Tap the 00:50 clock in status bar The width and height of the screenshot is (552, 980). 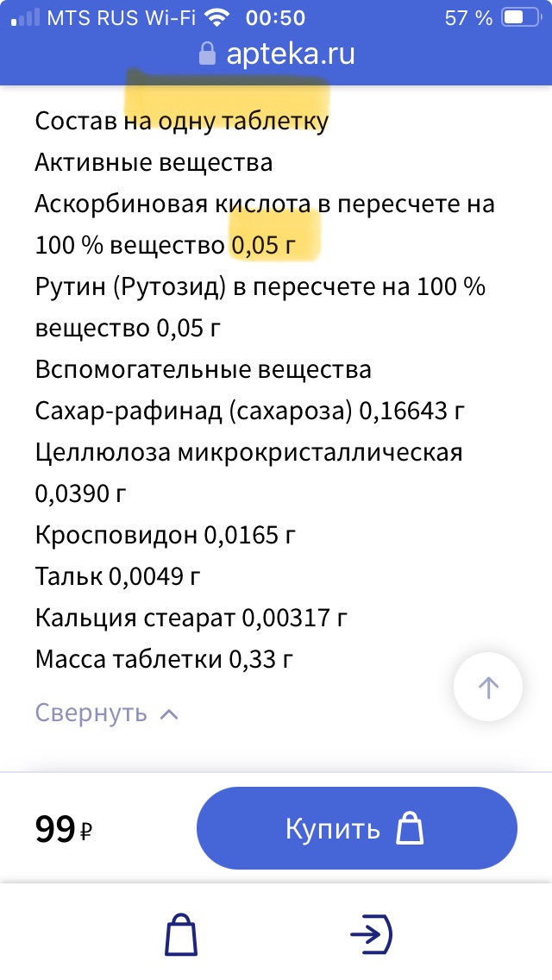[x=275, y=18]
